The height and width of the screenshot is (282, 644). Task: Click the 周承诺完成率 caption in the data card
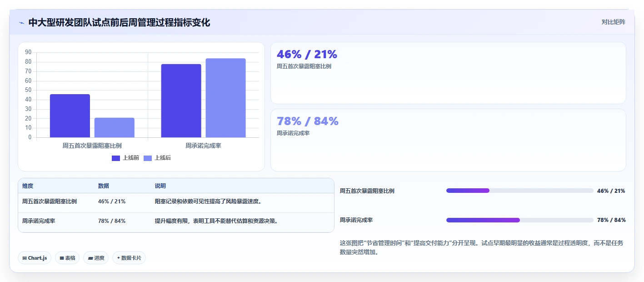293,133
